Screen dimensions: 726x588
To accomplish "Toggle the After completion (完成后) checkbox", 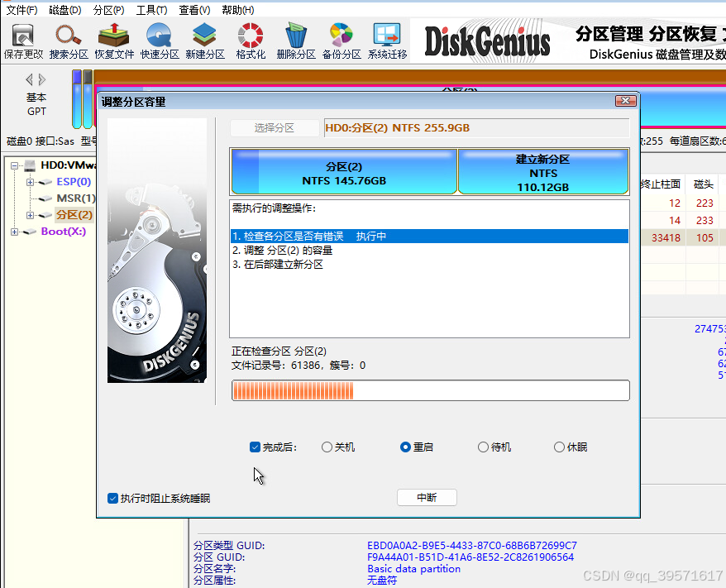I will point(255,447).
